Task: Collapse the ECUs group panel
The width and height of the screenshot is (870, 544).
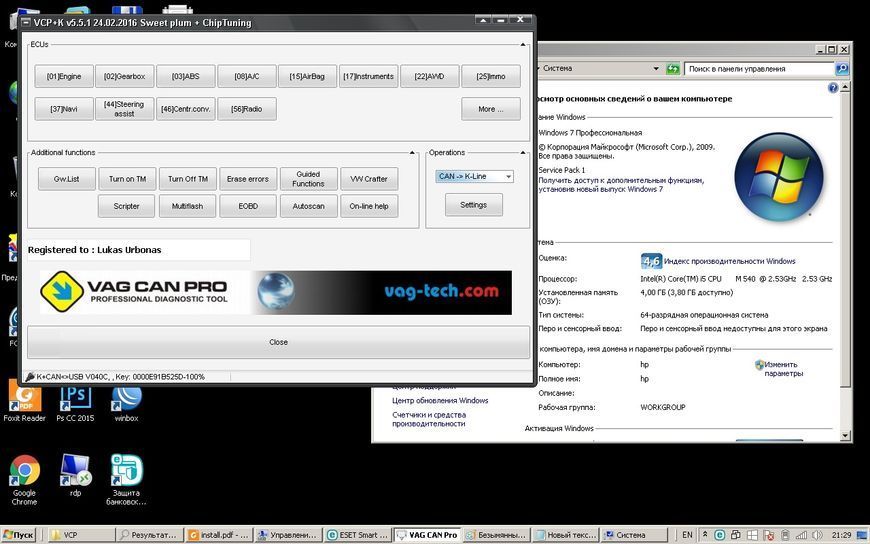Action: tap(523, 44)
